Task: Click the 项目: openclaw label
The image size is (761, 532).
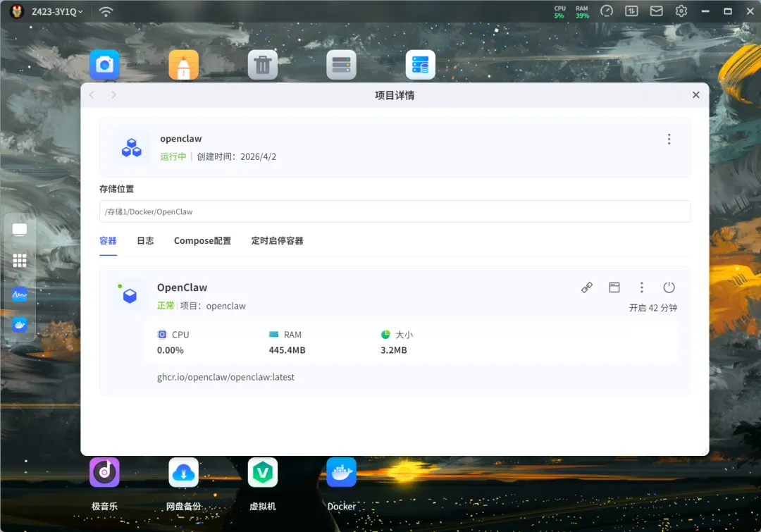Action: [213, 306]
